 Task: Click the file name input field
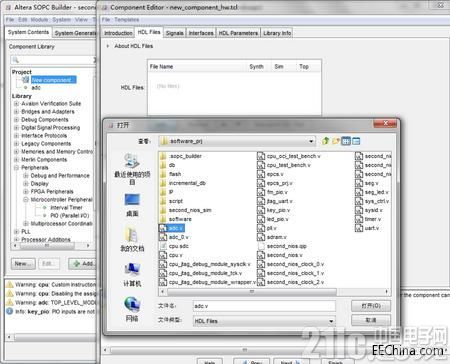(x=264, y=306)
